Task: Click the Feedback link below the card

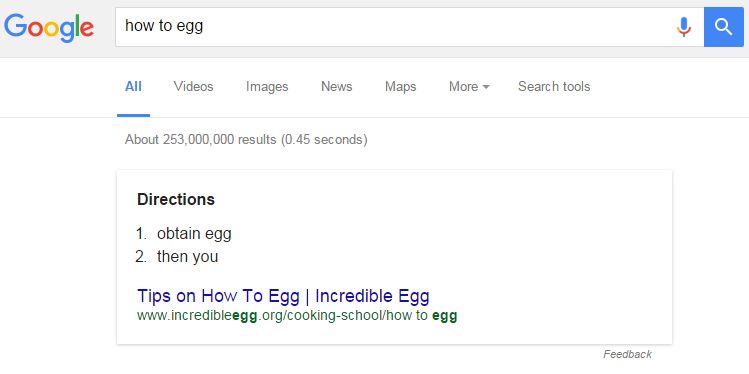Action: point(627,354)
